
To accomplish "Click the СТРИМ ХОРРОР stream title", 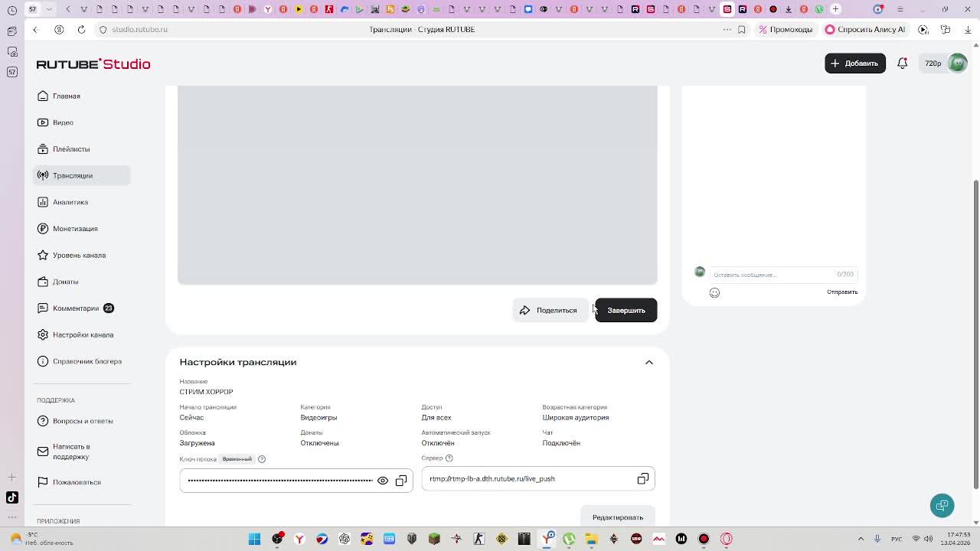I will tap(206, 392).
